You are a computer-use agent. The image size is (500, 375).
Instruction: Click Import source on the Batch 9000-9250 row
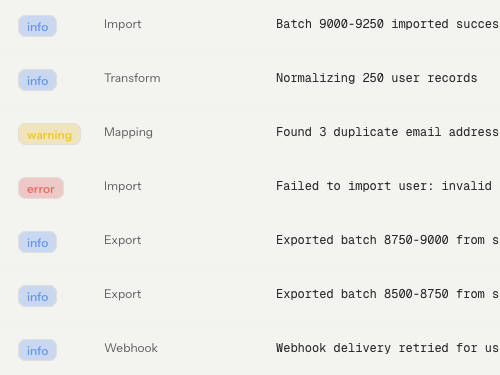pyautogui.click(x=123, y=24)
